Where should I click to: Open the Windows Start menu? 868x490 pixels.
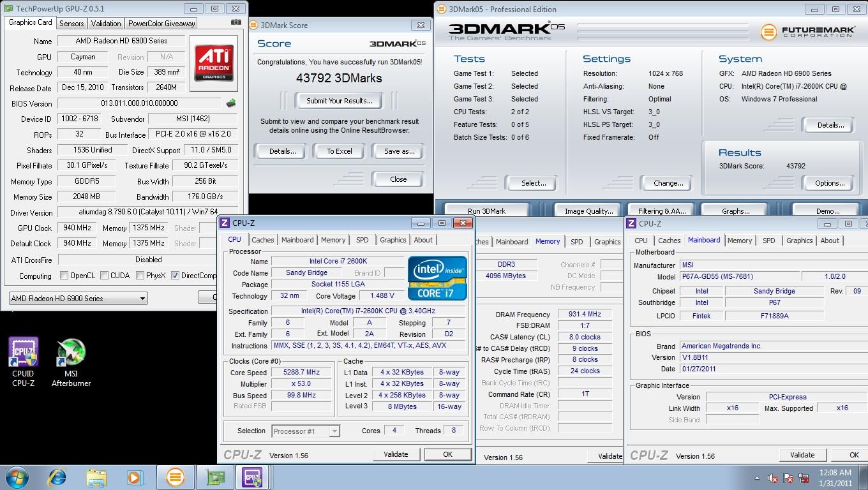pos(17,477)
